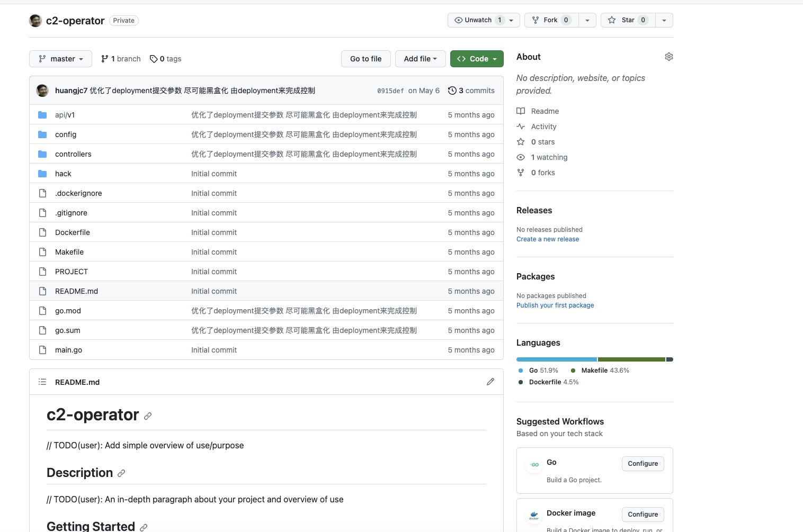The width and height of the screenshot is (803, 532).
Task: Toggle Star on the repository
Action: click(628, 20)
